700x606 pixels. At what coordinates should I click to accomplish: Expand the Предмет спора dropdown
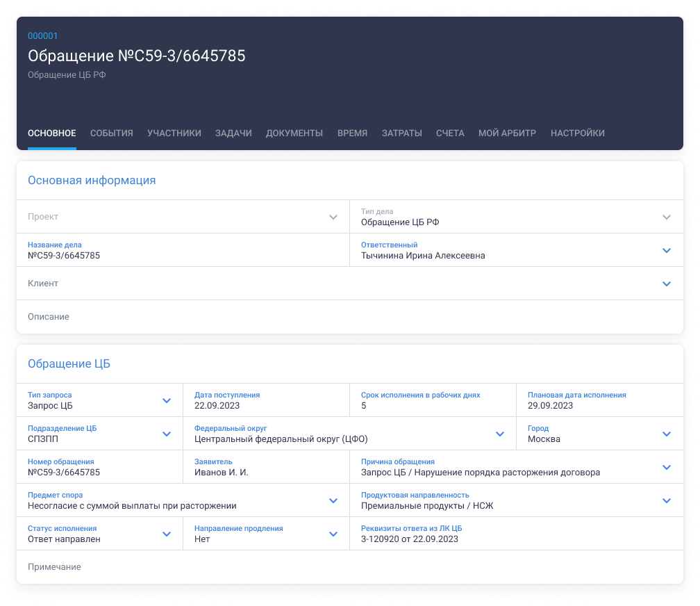[333, 500]
